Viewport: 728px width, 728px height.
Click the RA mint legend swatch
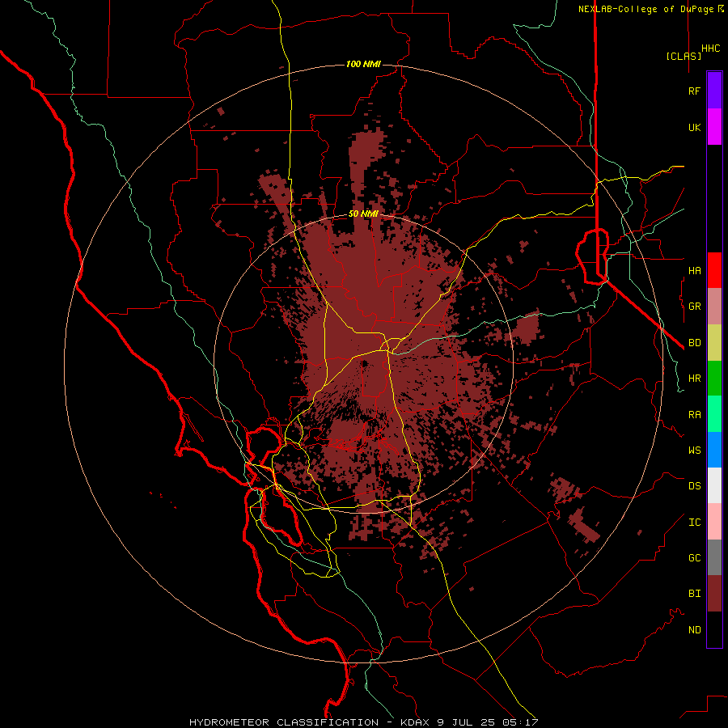click(714, 414)
